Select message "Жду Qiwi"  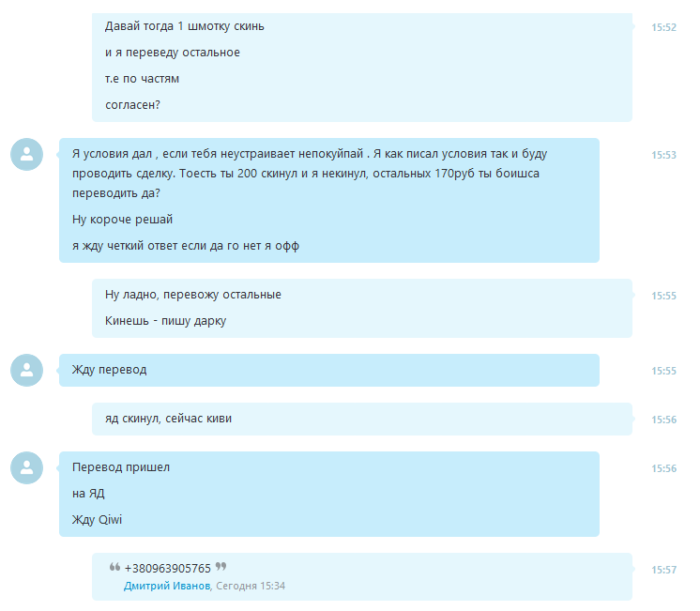pos(97,520)
